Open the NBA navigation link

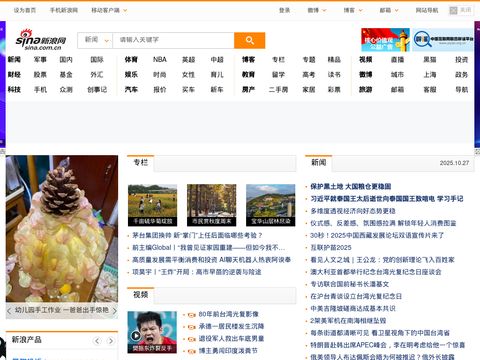point(160,60)
